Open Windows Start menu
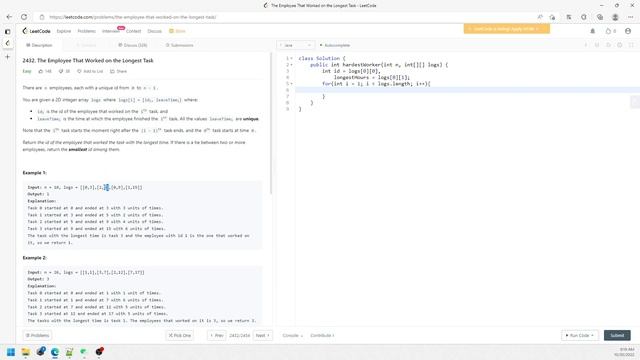This screenshot has height=360, width=640. (11, 352)
